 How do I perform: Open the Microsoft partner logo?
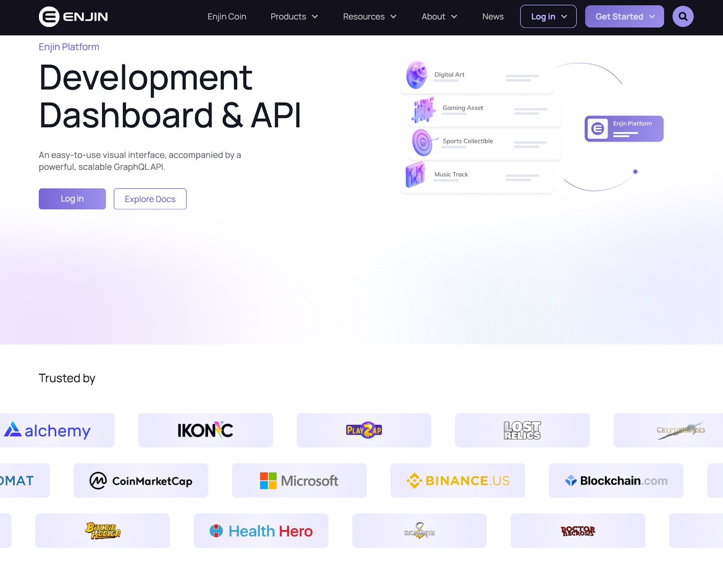[299, 480]
